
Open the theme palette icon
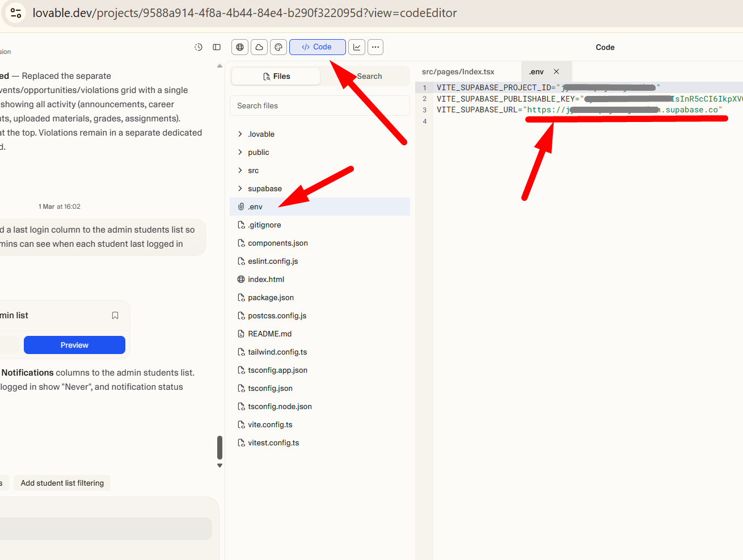pos(278,47)
